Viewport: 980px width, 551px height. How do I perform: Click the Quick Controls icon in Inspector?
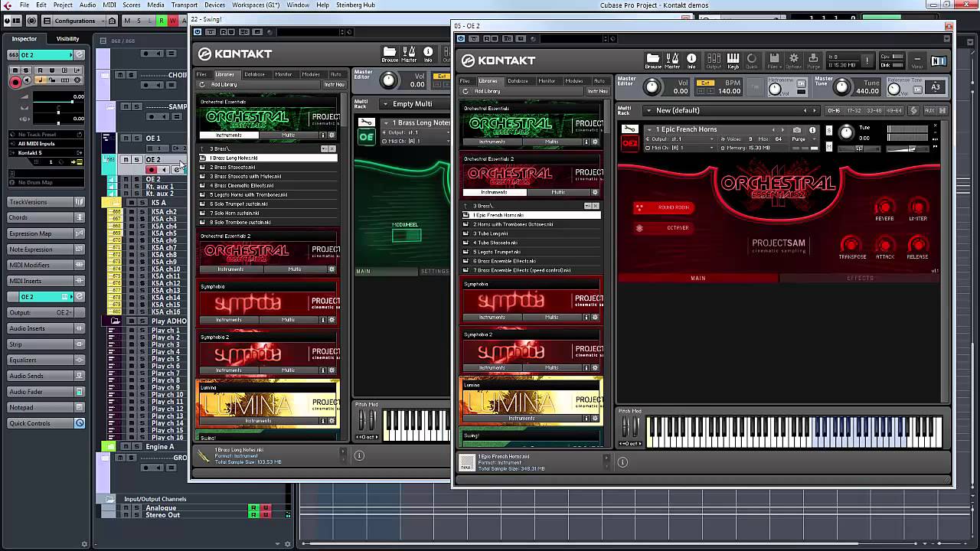79,423
